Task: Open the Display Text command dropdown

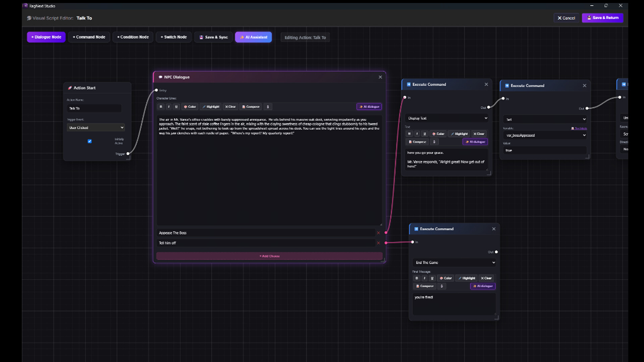Action: click(447, 118)
